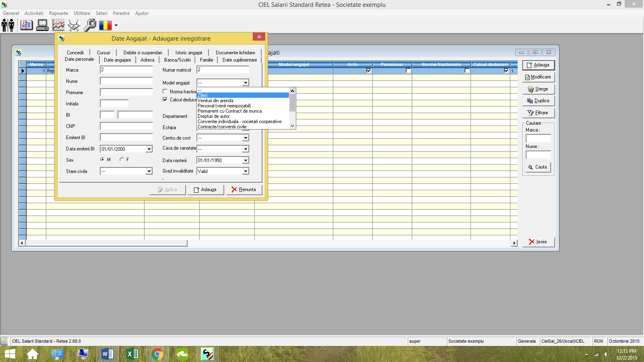Toggle the Activ checkbox in first table row

369,70
